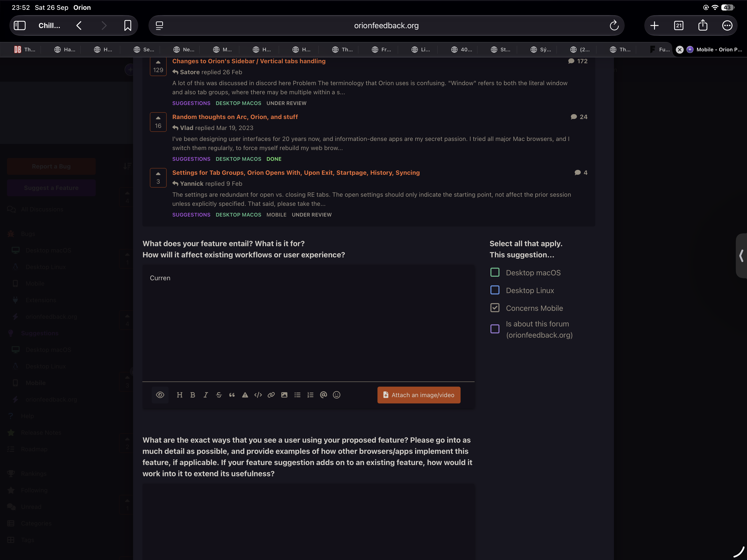Open the emoji picker smiley icon

[x=337, y=395]
